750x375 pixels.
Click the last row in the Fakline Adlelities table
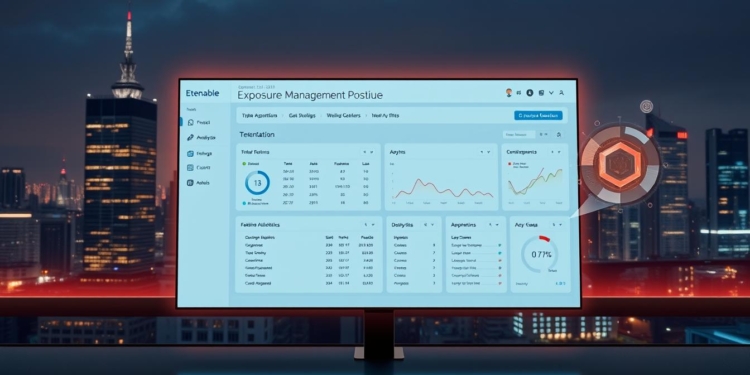click(309, 283)
